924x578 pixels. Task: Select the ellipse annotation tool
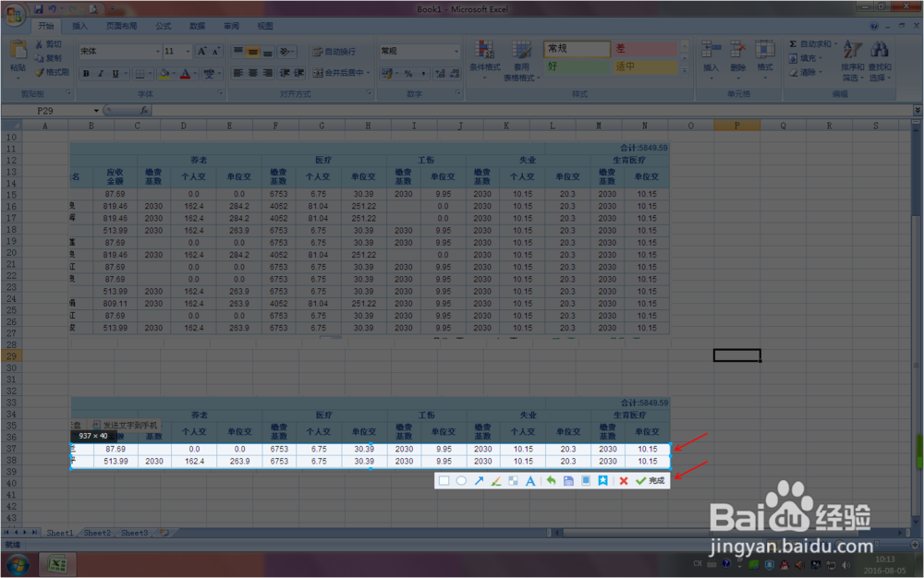click(x=461, y=481)
